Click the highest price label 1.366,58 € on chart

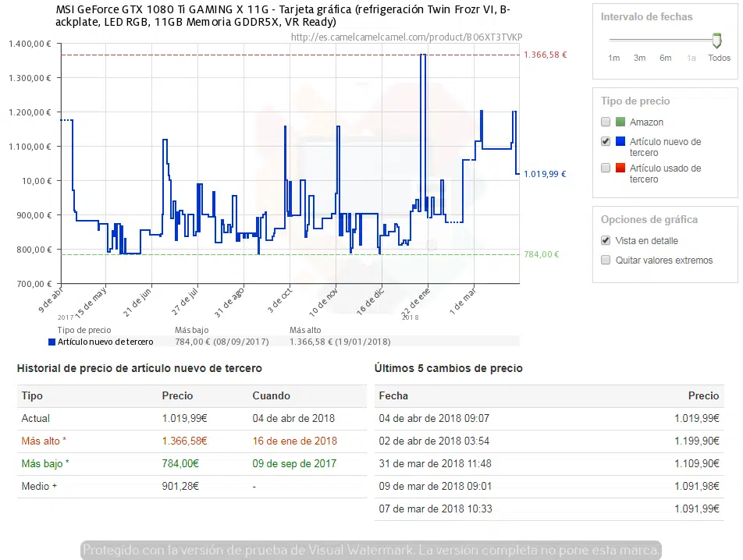[545, 55]
